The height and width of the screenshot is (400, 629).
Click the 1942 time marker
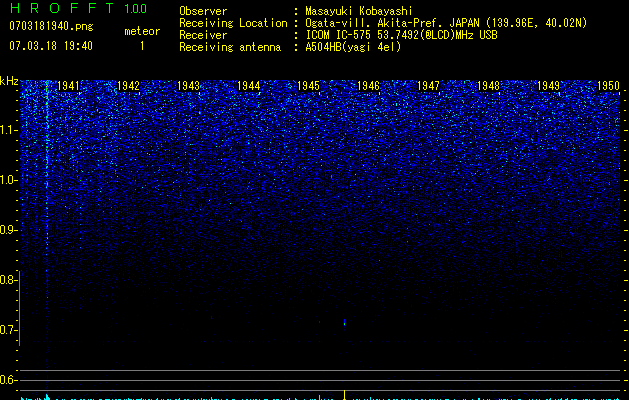tap(128, 86)
